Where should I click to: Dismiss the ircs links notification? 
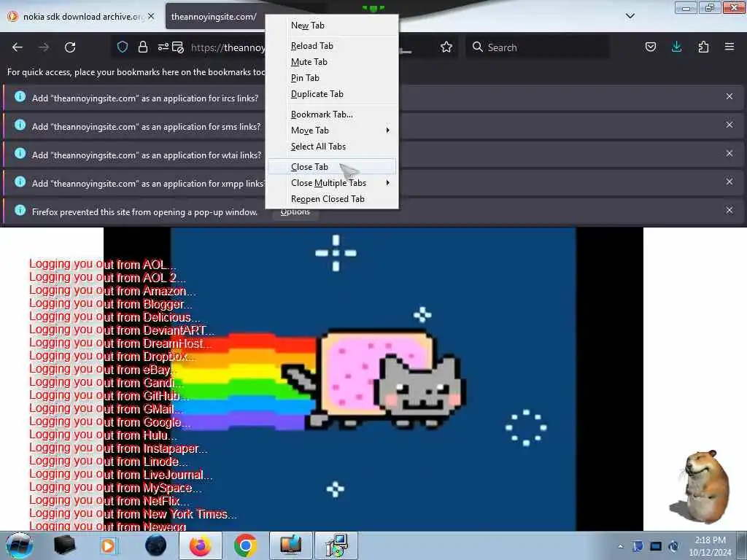(x=729, y=97)
